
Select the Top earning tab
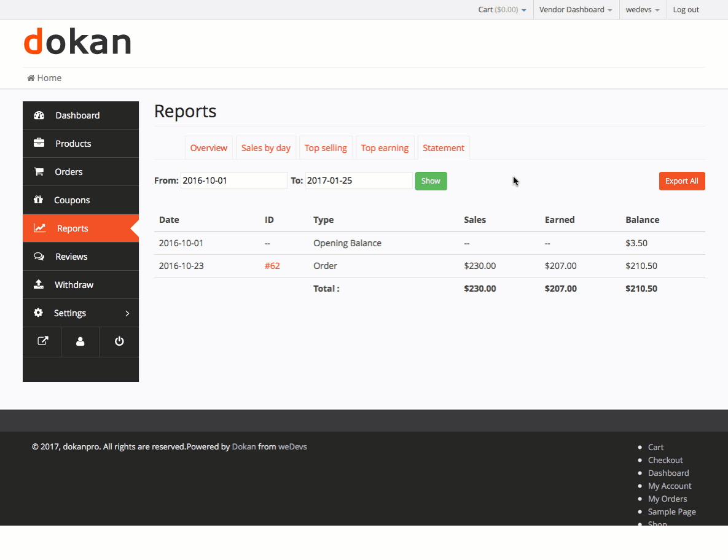385,148
